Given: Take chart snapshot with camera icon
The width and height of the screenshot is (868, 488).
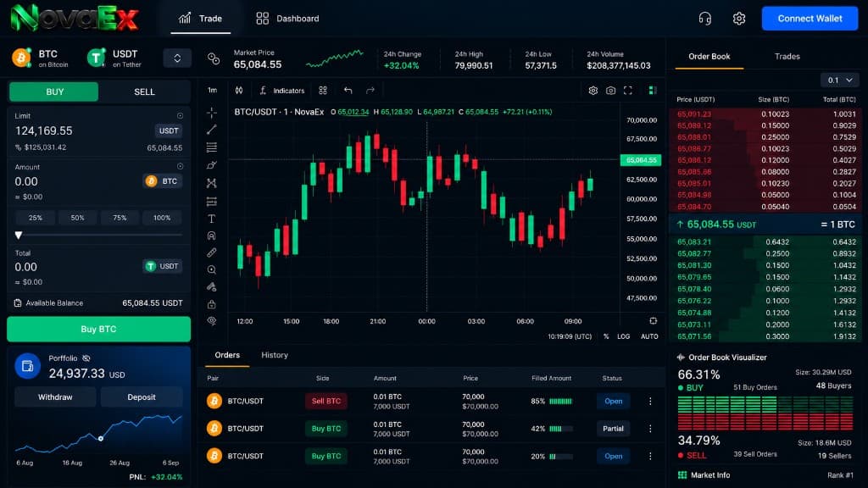Looking at the screenshot, I should [610, 90].
